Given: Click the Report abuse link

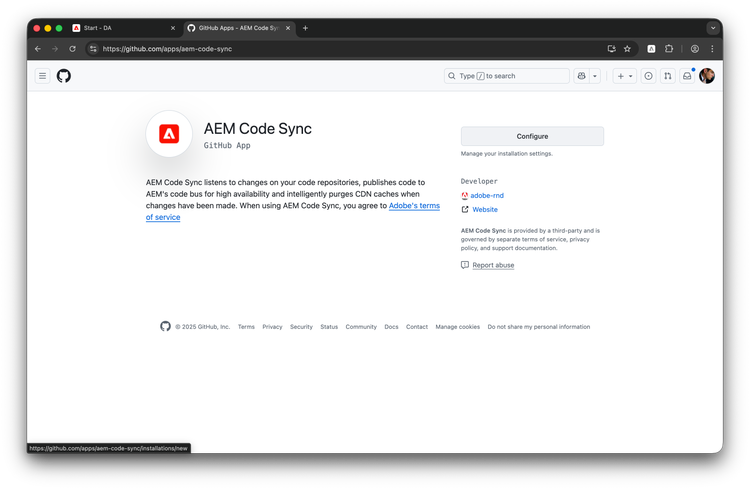Looking at the screenshot, I should pos(493,265).
